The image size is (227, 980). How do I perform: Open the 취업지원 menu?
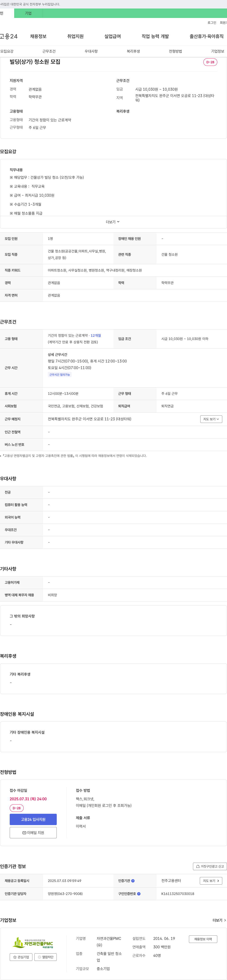75,37
